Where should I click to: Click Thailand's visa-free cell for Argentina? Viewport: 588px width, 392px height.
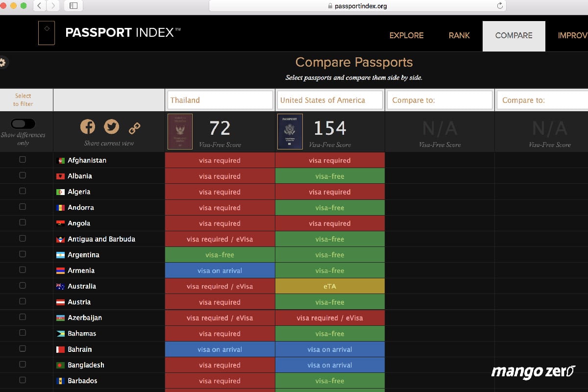tap(220, 255)
